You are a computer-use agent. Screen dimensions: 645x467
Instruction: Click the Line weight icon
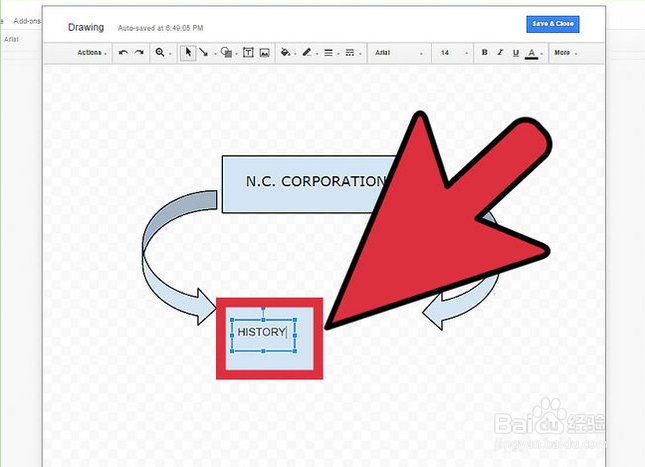pos(328,53)
